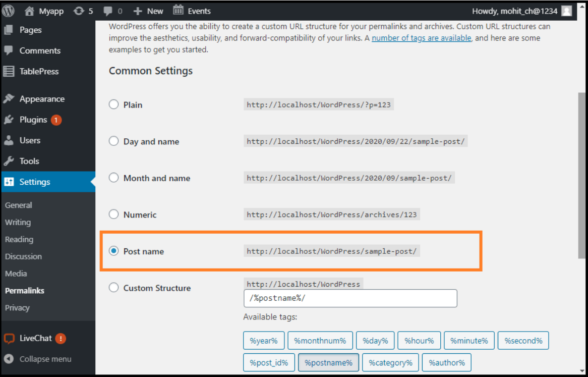Go to Media settings in sidebar
The height and width of the screenshot is (377, 588).
17,273
